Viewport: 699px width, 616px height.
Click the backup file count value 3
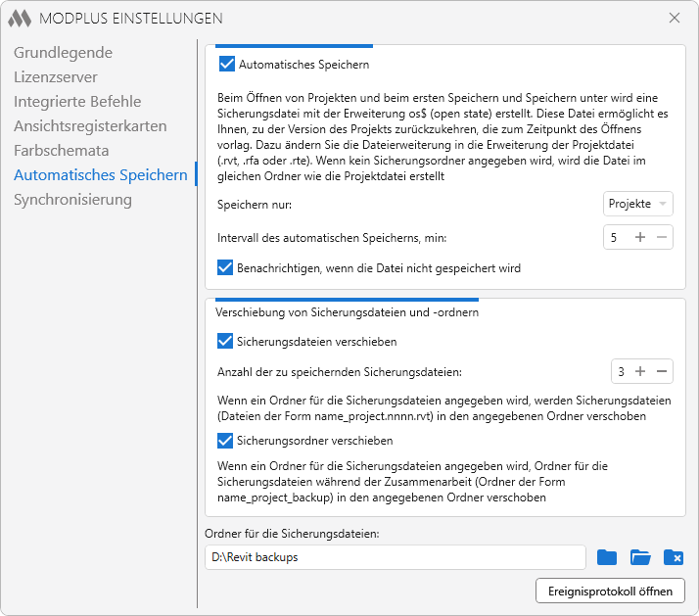[x=621, y=371]
